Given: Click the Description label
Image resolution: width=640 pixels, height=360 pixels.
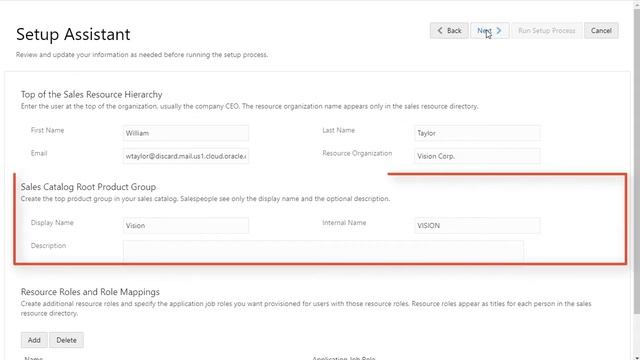Looking at the screenshot, I should [x=48, y=245].
